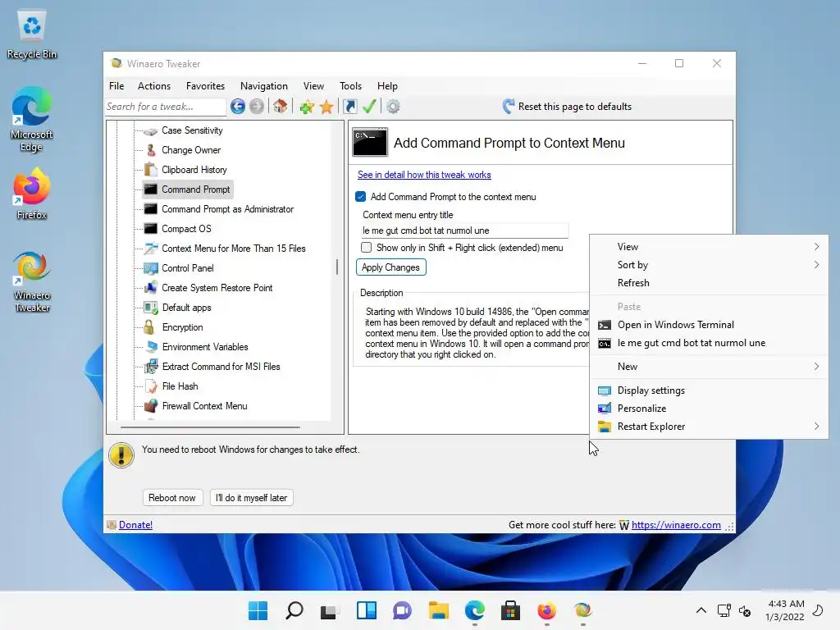Viewport: 840px width, 630px height.
Task: Click Reset this page to defaults
Action: point(568,107)
